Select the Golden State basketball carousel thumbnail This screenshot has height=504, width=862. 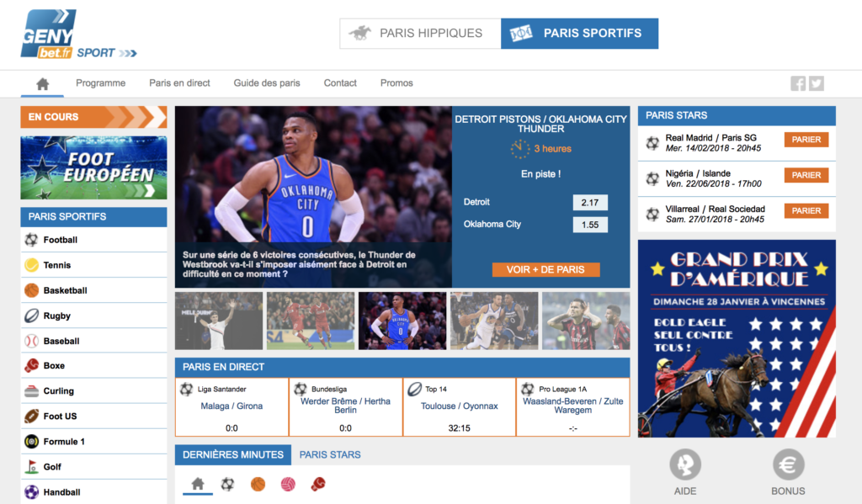(x=494, y=321)
